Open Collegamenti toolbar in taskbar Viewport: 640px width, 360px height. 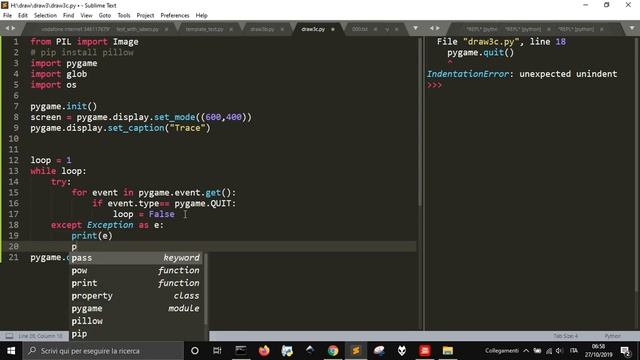502,351
